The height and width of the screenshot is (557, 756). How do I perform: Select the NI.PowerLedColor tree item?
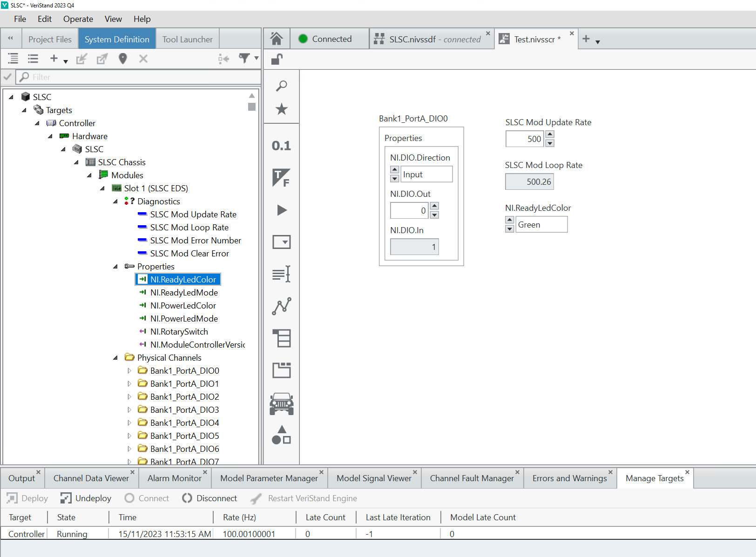(183, 306)
